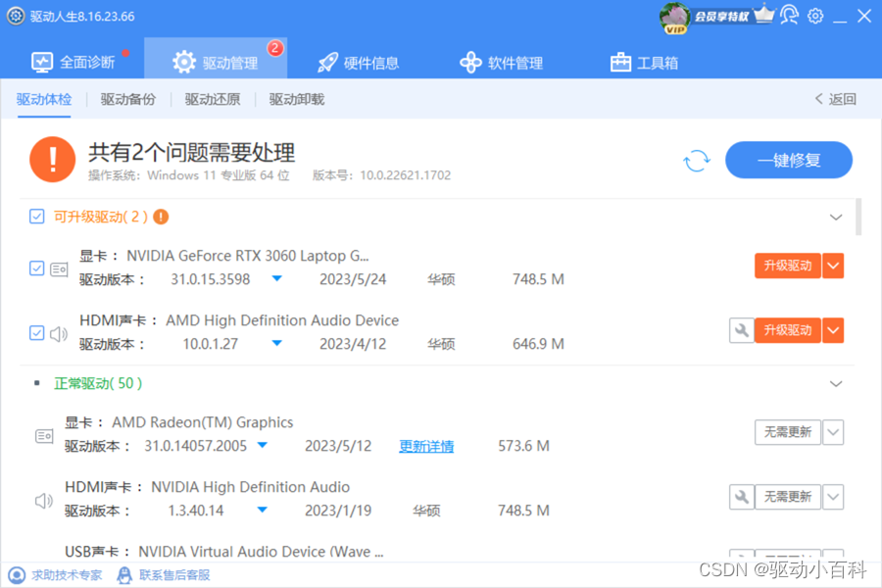Open the settings gear in title bar
882x588 pixels.
point(815,16)
